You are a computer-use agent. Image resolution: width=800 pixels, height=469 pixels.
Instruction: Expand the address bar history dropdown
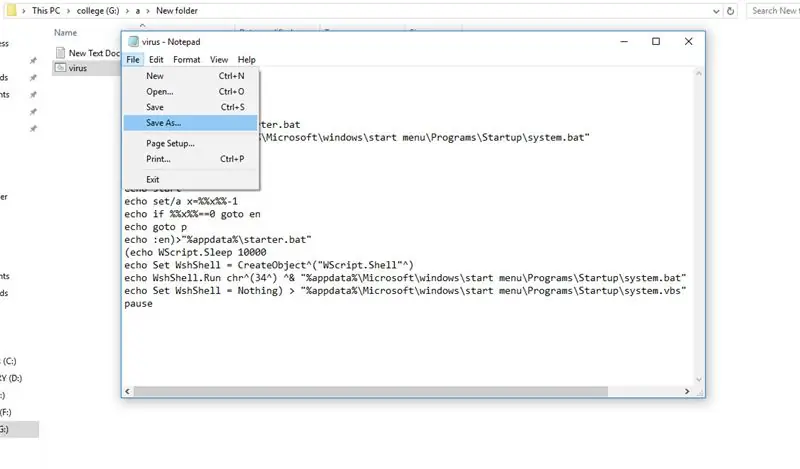[716, 11]
